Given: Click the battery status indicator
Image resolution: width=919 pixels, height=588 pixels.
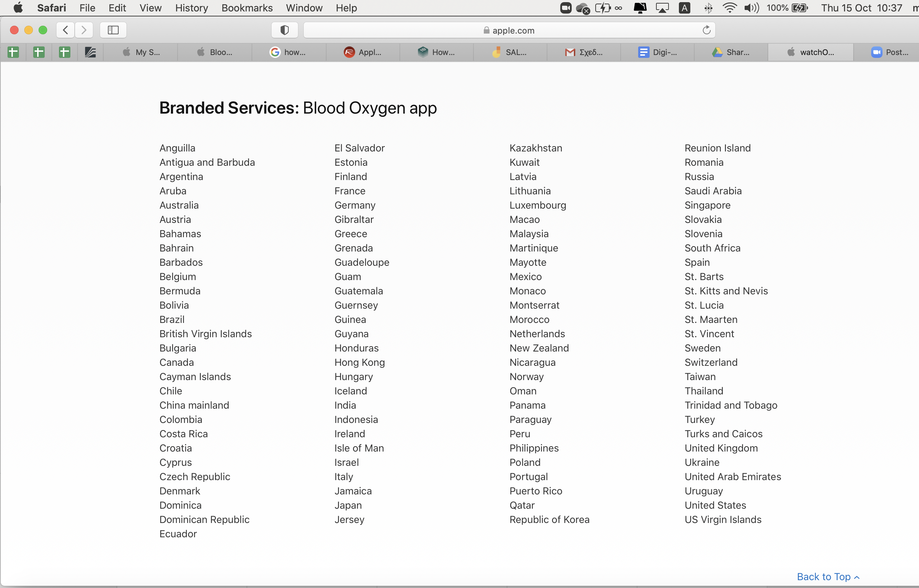Looking at the screenshot, I should (800, 8).
